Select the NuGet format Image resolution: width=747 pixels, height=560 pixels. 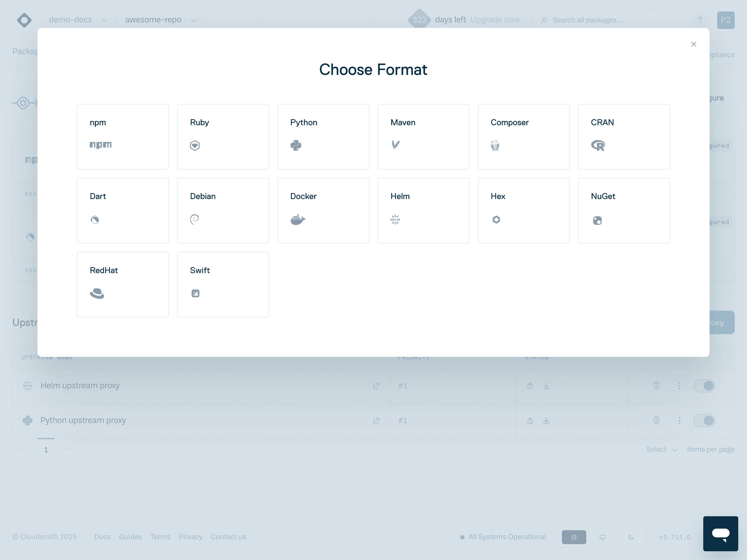[x=623, y=210]
